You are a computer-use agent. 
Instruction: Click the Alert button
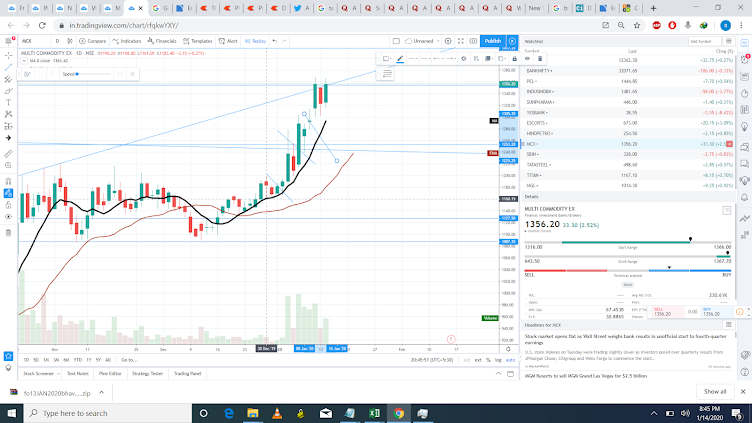click(x=228, y=41)
